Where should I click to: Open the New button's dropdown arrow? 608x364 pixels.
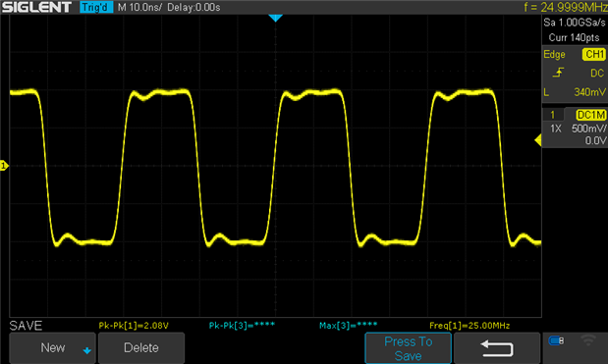(86, 350)
